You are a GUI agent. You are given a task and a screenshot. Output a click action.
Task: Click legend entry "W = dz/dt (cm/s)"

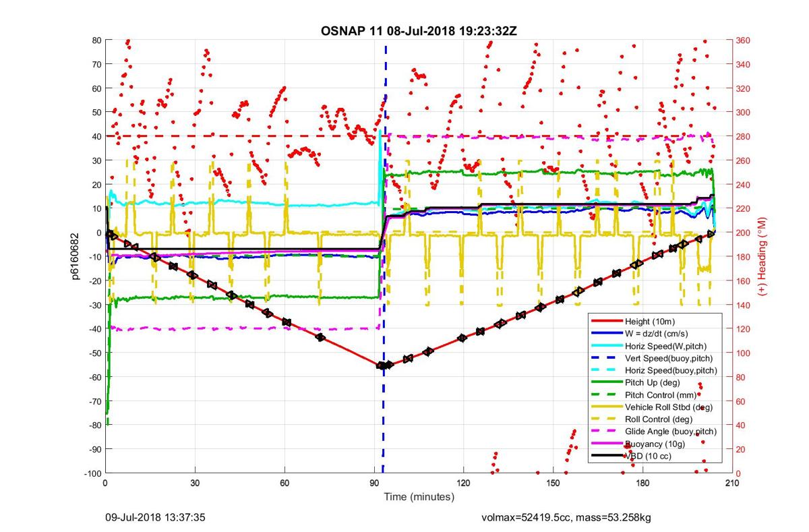tap(657, 334)
